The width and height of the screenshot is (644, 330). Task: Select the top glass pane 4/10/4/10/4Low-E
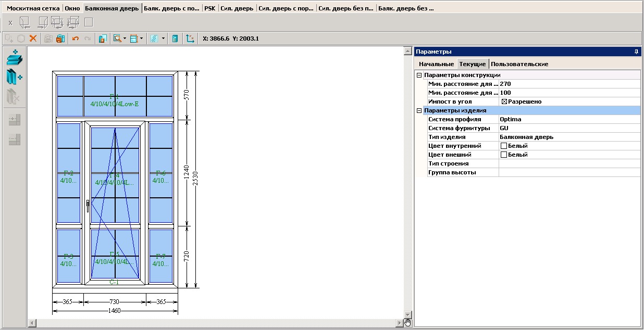pos(115,96)
